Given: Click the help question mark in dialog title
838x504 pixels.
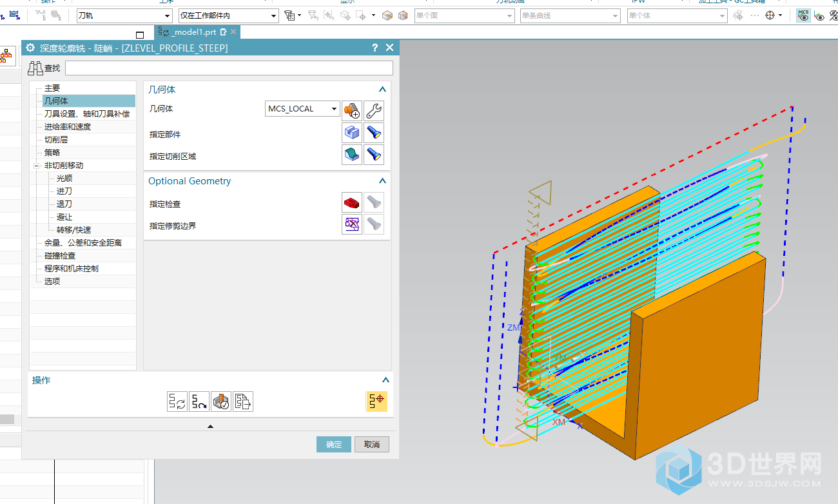Looking at the screenshot, I should [x=375, y=48].
